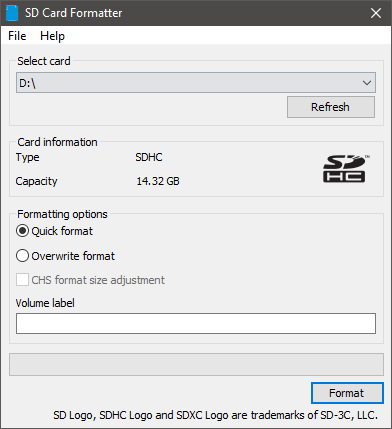Open the D:\ drive combo box
Viewport: 392px width, 429px height.
(x=196, y=83)
